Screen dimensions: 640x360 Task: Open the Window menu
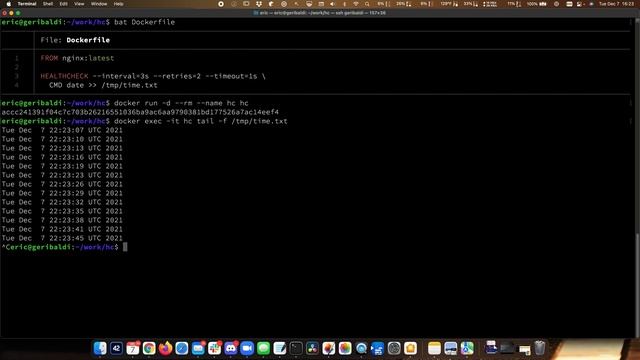coord(99,4)
